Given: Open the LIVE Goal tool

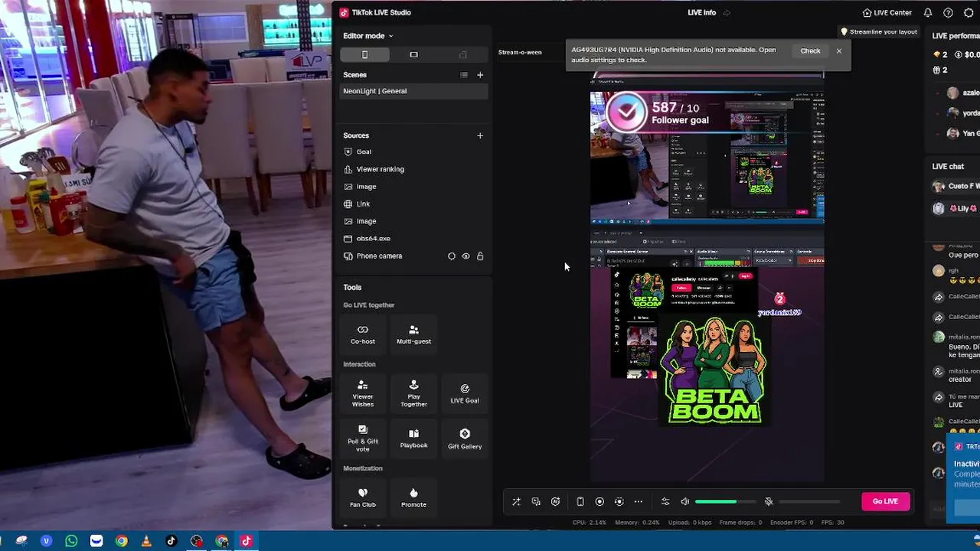Looking at the screenshot, I should coord(465,393).
